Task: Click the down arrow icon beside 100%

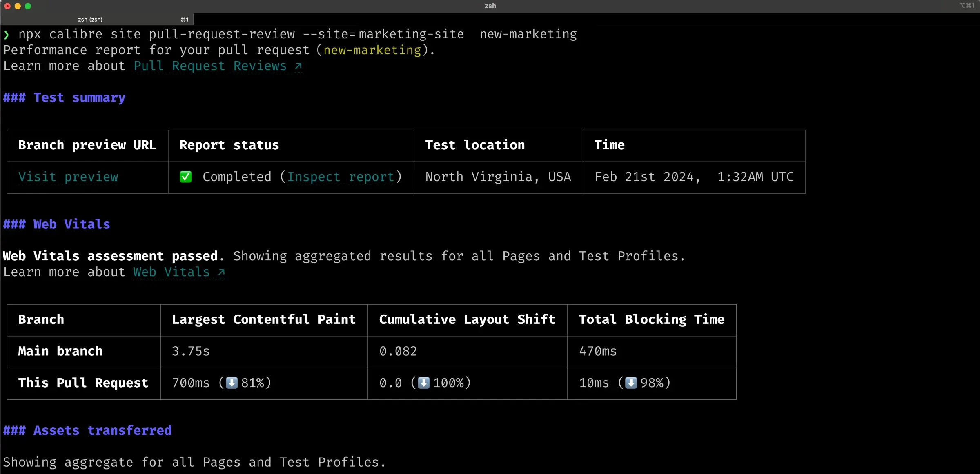Action: pos(424,383)
